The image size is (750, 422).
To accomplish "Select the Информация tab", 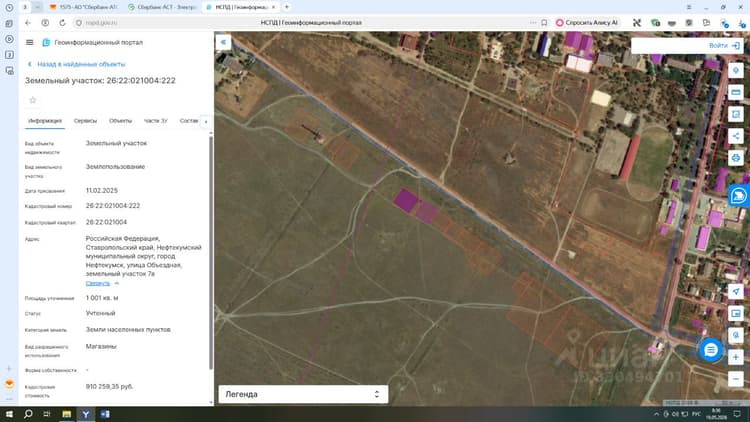I will (x=44, y=121).
